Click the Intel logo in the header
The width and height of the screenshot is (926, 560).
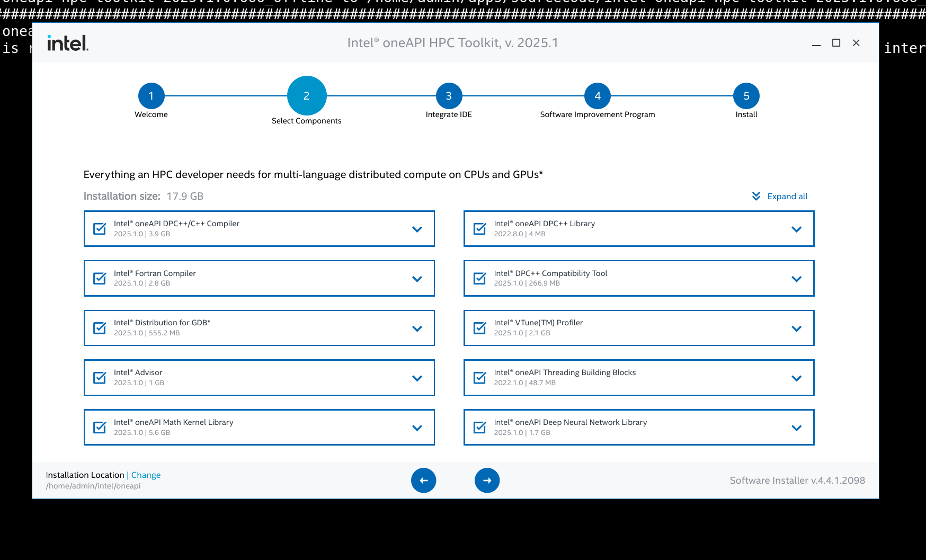click(68, 43)
